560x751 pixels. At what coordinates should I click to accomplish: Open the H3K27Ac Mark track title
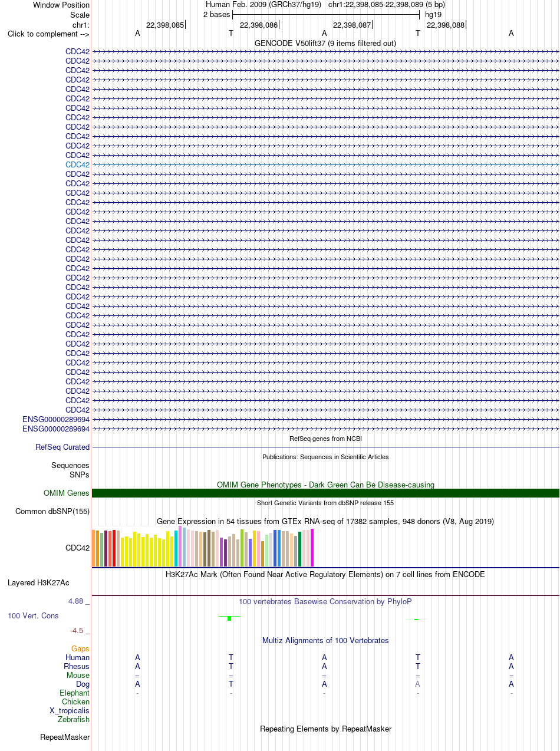coord(325,574)
